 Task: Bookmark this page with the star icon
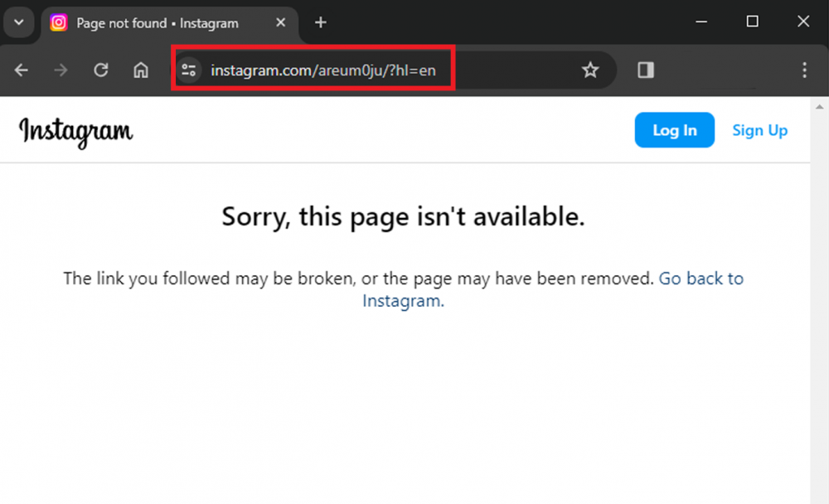coord(590,70)
